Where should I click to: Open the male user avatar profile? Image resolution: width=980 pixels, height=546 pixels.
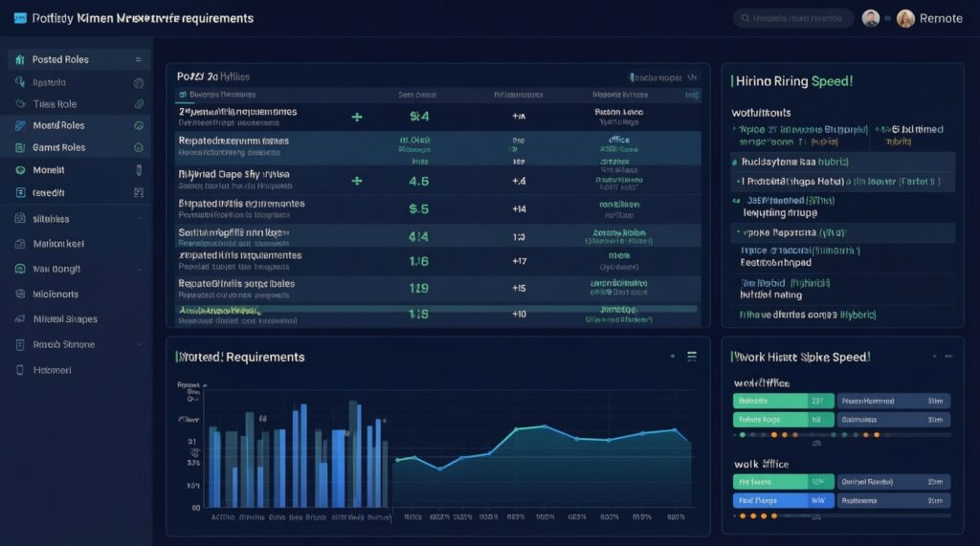click(870, 18)
